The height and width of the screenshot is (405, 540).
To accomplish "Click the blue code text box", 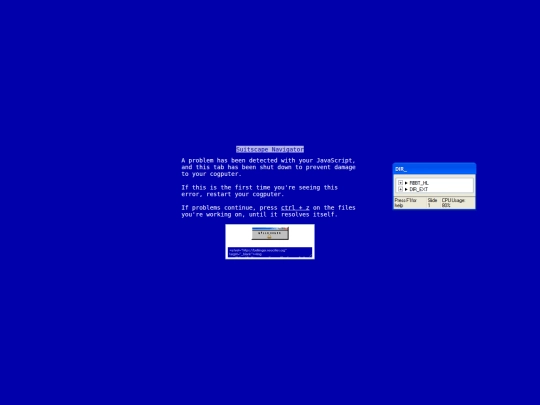I will (270, 252).
